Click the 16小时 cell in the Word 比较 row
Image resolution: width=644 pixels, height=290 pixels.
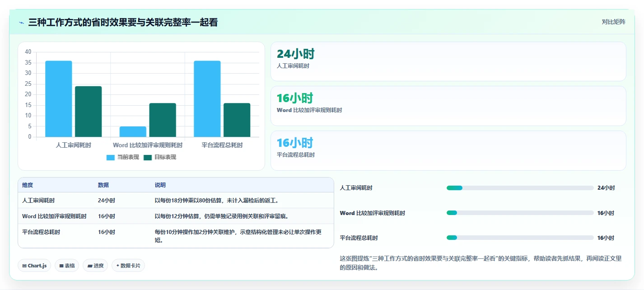106,216
